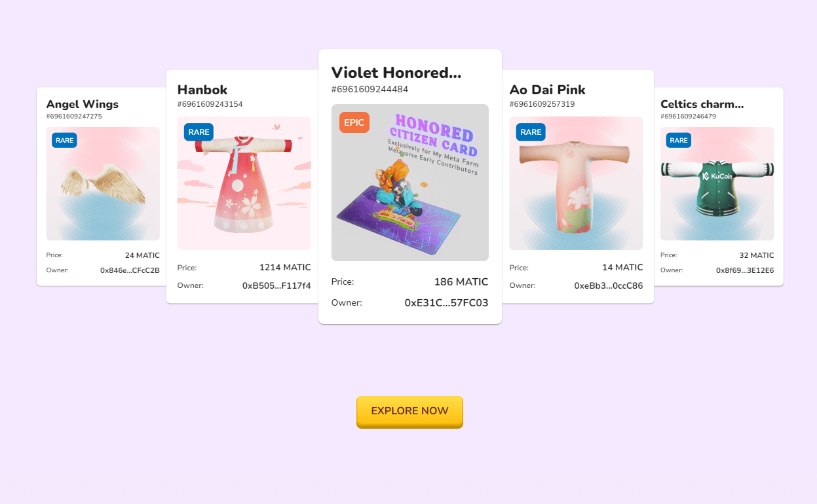Select the Hanbok title text

[202, 90]
